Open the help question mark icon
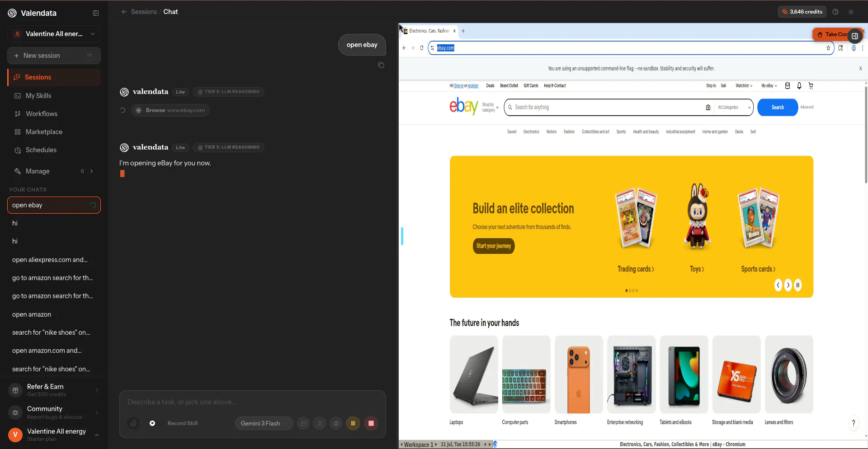 point(835,12)
